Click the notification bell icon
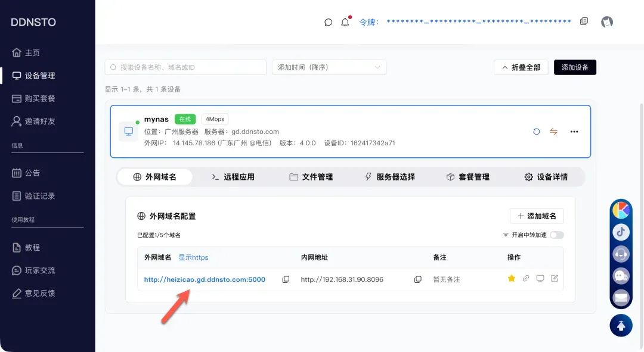Image resolution: width=644 pixels, height=352 pixels. tap(345, 22)
